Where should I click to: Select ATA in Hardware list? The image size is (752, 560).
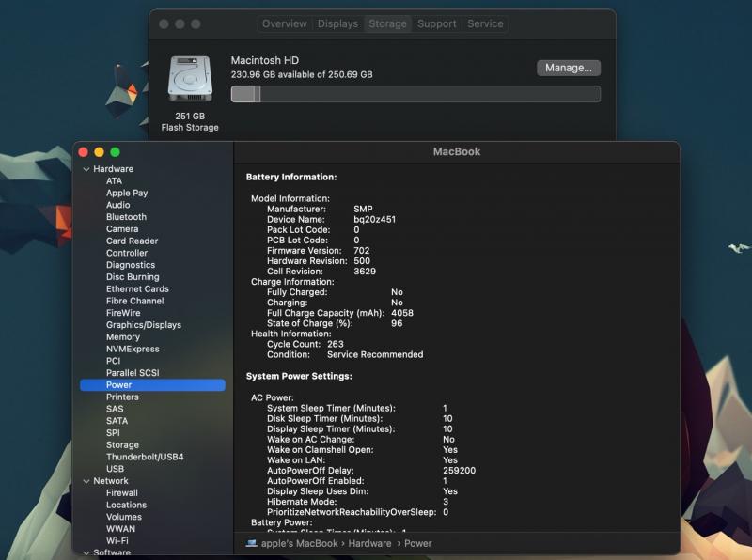[x=114, y=180]
